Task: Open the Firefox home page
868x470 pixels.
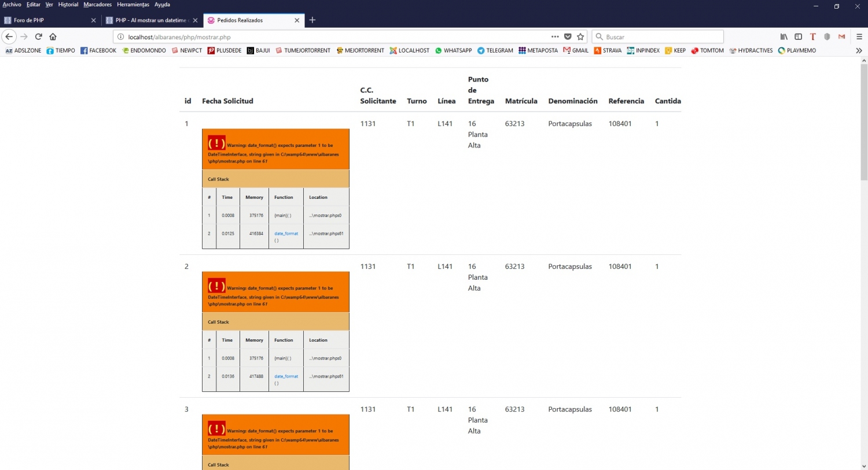Action: point(53,36)
